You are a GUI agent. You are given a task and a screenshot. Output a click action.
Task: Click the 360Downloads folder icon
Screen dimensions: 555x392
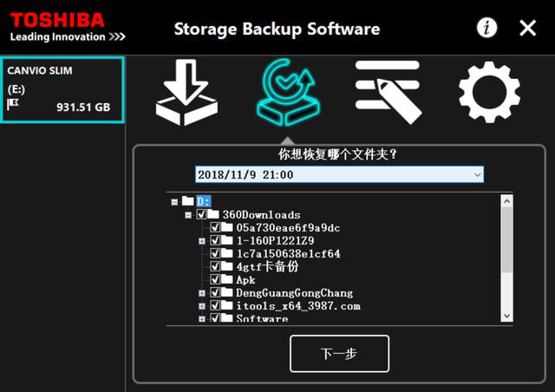[213, 214]
